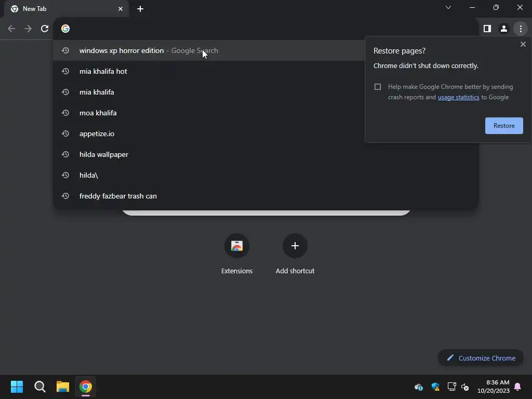Dismiss the Restore pages popup

coord(523,44)
